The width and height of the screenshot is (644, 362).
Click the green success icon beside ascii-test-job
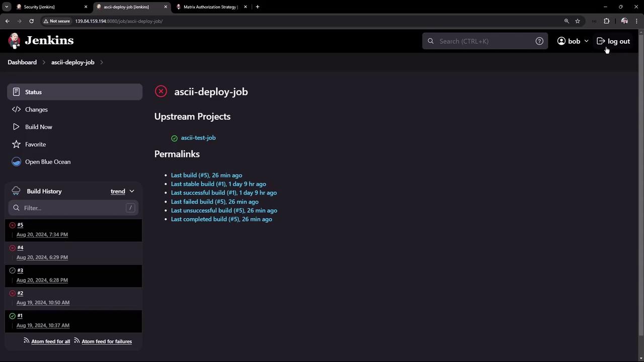coord(174,138)
